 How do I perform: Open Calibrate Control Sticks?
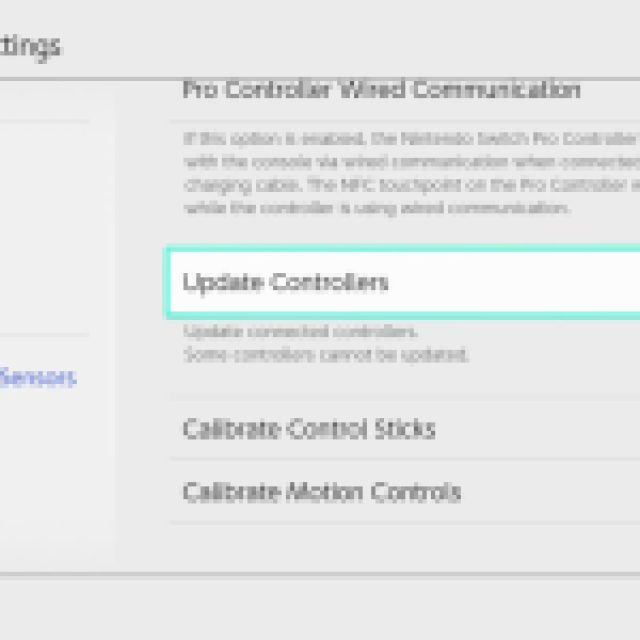point(308,430)
